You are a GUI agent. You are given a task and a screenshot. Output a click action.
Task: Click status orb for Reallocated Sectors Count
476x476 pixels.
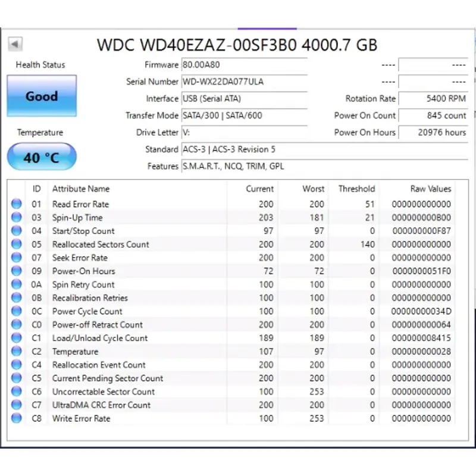[x=17, y=245]
